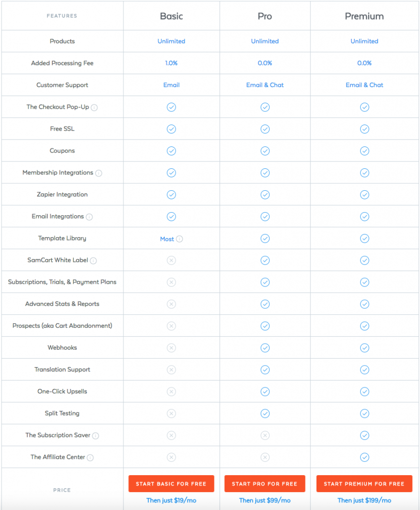Click info icon next to The Checkout Pop-Up

pyautogui.click(x=94, y=108)
